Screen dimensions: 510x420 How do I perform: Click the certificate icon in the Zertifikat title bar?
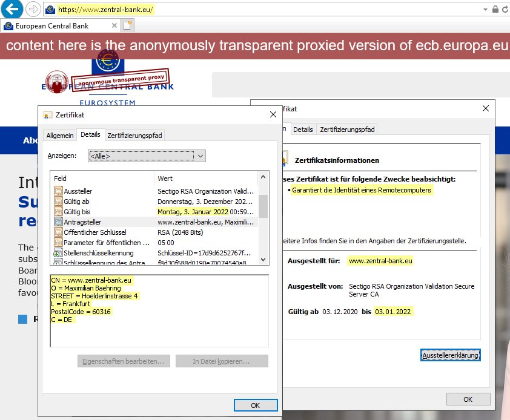[x=47, y=115]
